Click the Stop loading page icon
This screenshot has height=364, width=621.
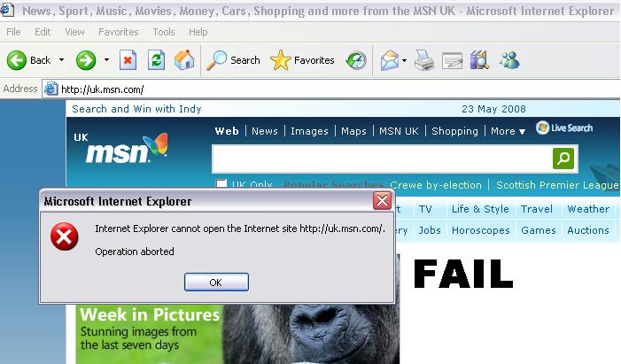point(128,60)
